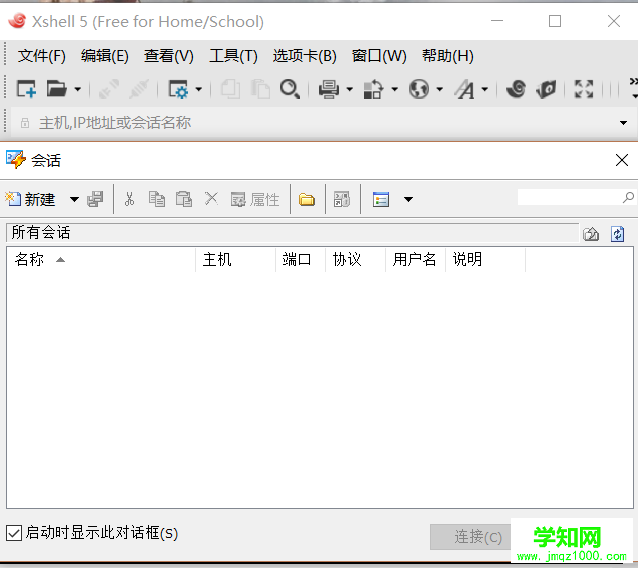
Task: Open the 文件(F) menu
Action: (42, 56)
